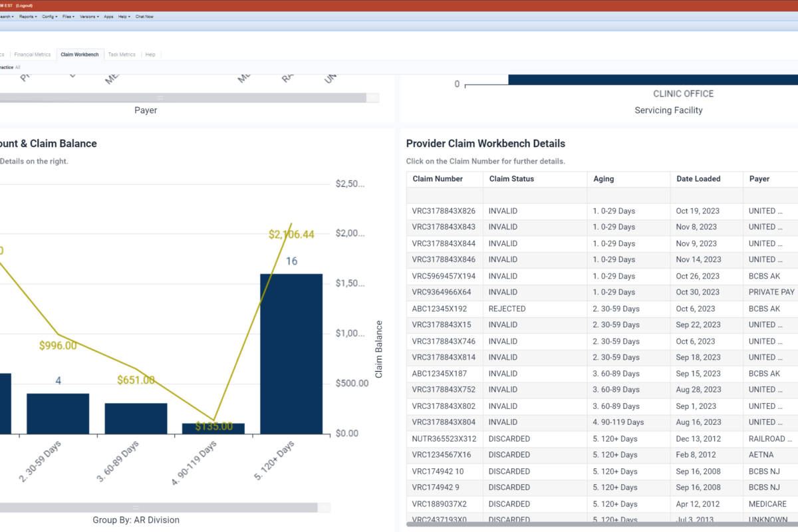Expand the Config menu
This screenshot has width=798, height=532.
coord(49,17)
